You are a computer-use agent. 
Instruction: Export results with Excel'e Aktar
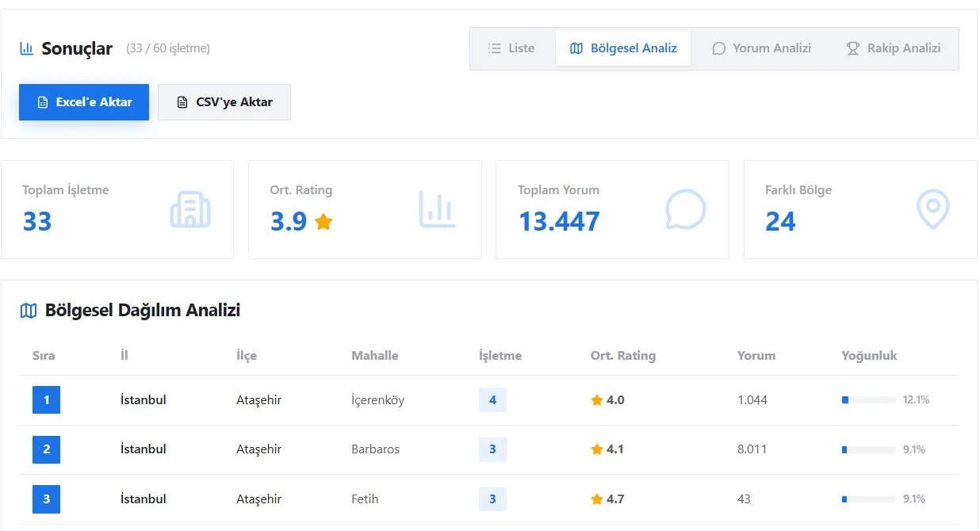click(84, 102)
